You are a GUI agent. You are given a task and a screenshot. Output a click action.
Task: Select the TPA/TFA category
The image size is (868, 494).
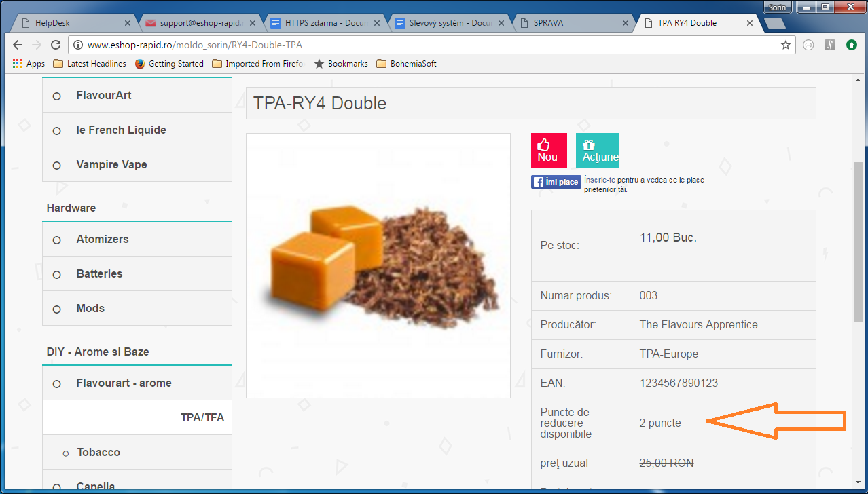137,417
